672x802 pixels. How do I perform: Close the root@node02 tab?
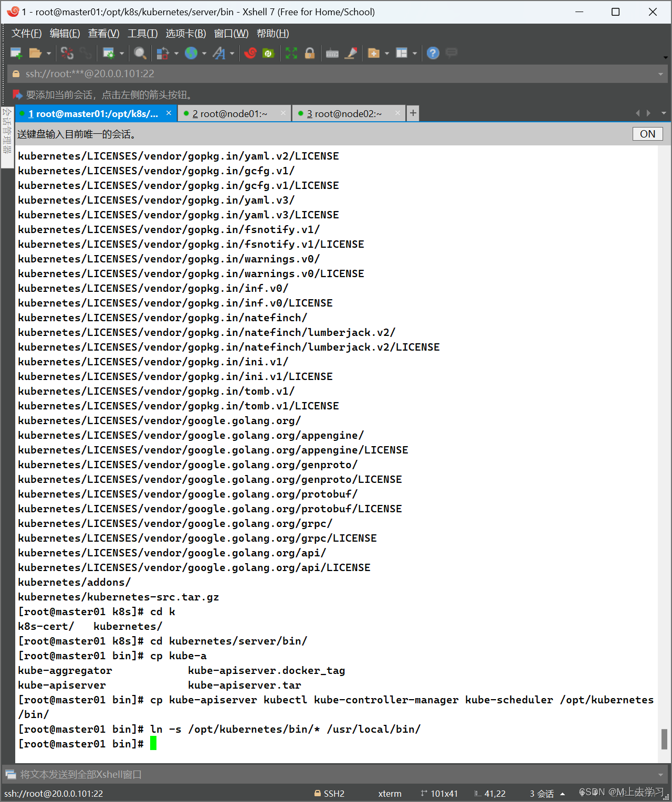pos(397,113)
